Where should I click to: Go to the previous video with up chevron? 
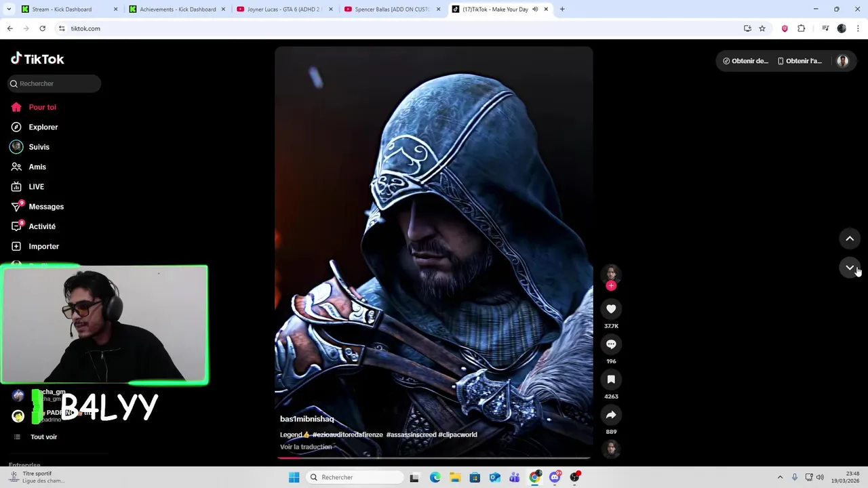[x=850, y=239]
